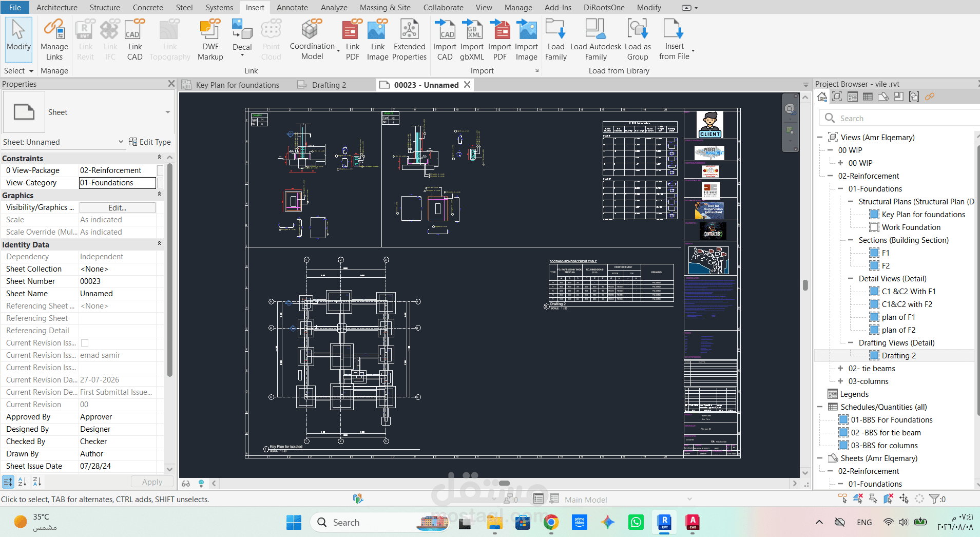980x537 pixels.
Task: Toggle Select Elements by Face in status bar
Action: (889, 498)
